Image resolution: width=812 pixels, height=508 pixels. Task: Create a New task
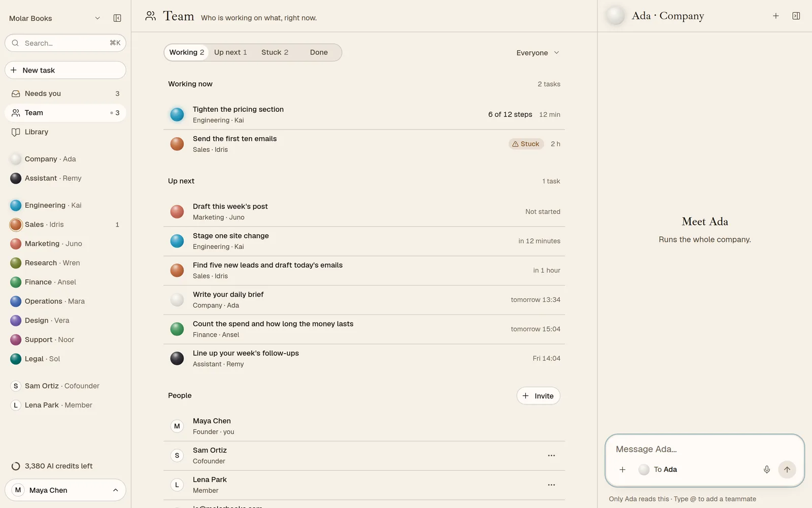(x=65, y=70)
